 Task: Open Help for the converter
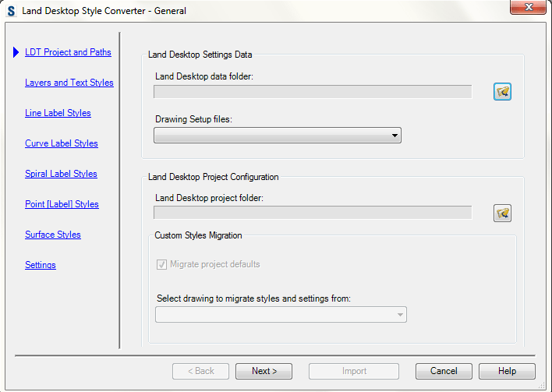(507, 371)
